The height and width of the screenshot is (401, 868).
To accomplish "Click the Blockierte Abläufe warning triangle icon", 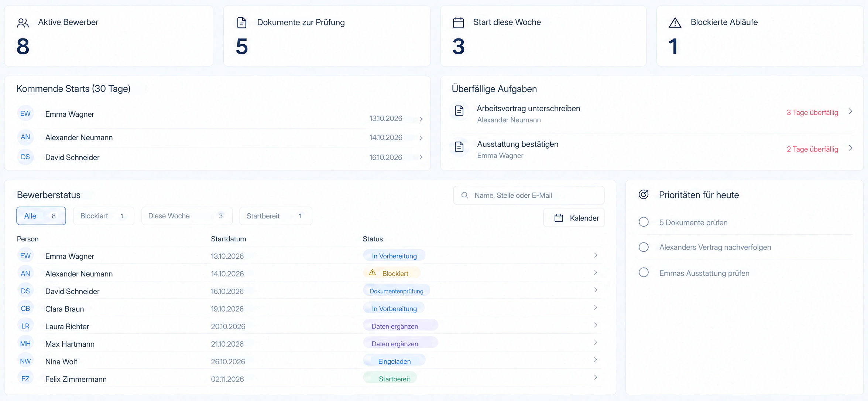I will [675, 23].
